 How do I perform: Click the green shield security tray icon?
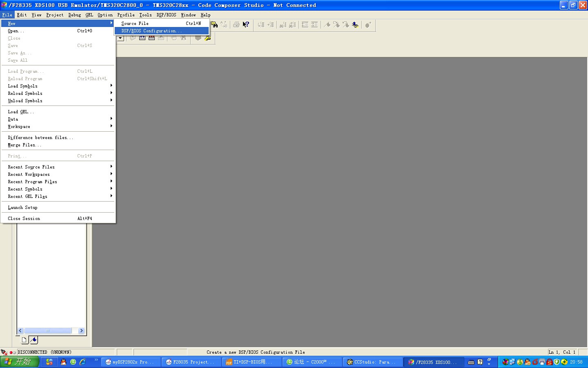pos(557,362)
